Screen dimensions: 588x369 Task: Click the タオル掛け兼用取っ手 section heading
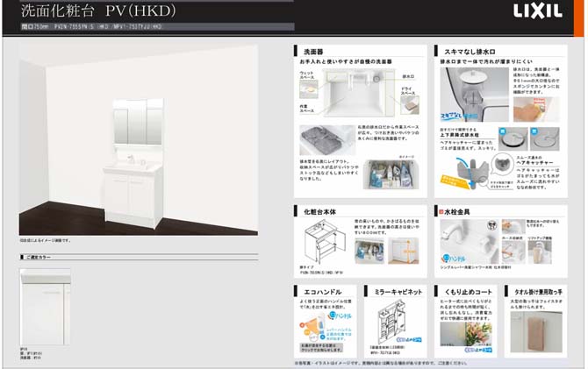tap(538, 292)
